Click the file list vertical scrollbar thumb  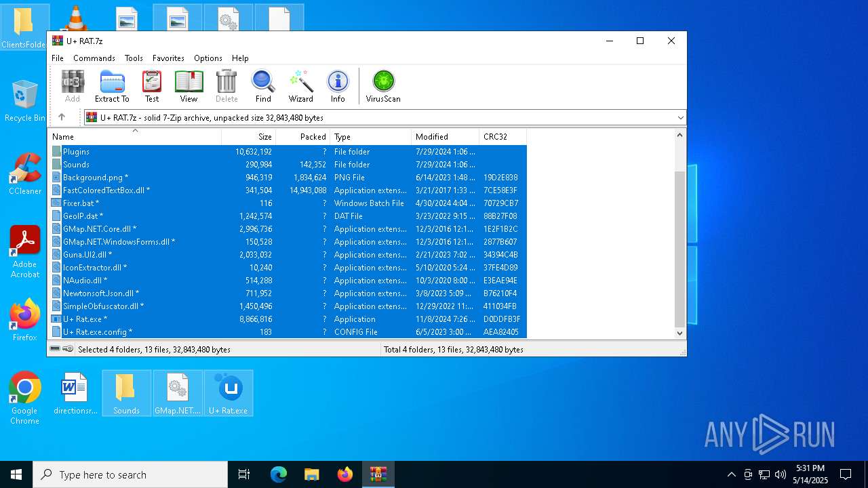680,248
